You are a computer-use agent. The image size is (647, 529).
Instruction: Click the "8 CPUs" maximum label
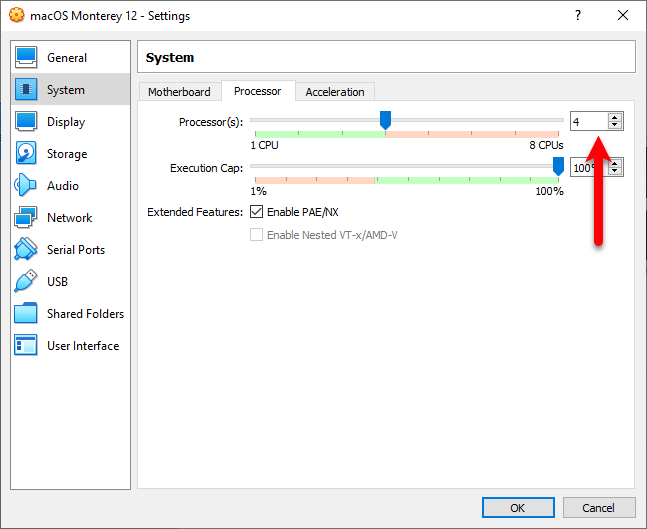546,145
